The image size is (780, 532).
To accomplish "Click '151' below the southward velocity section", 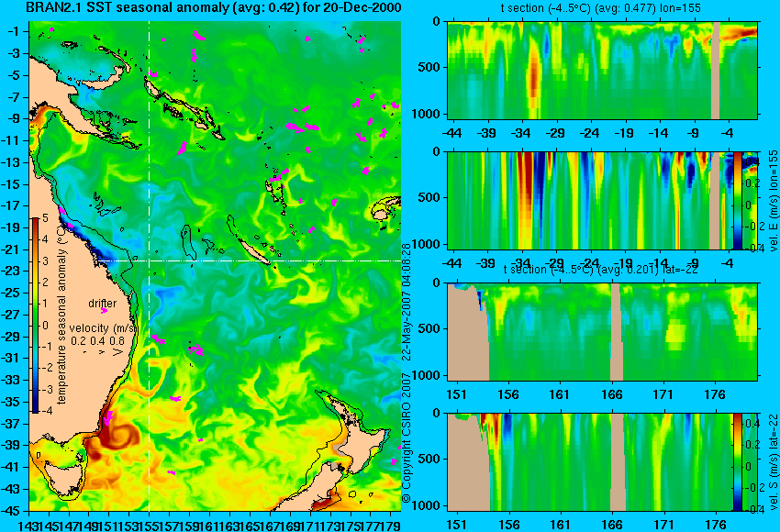I will coord(457,525).
